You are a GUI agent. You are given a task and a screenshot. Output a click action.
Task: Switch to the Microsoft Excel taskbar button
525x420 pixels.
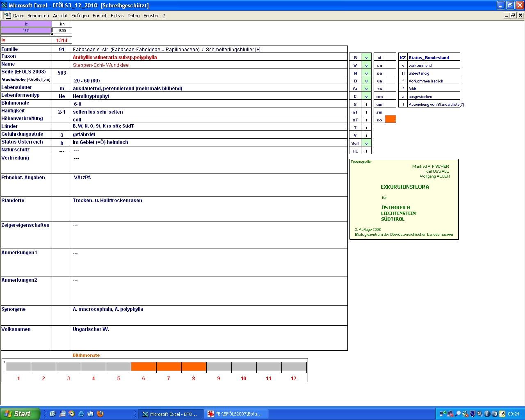coord(170,414)
